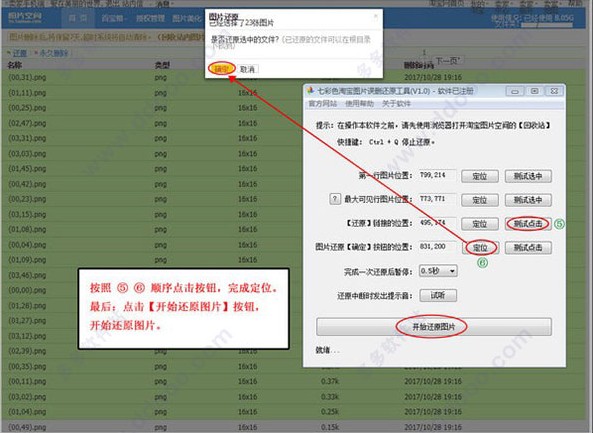
Task: Open the 关于软件 menu
Action: tap(396, 104)
